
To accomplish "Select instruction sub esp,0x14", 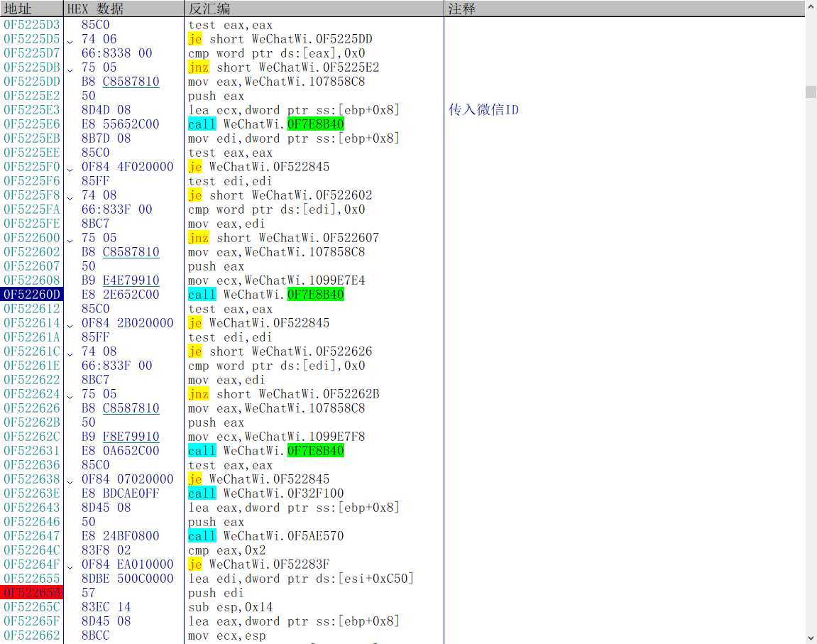I will (x=230, y=607).
